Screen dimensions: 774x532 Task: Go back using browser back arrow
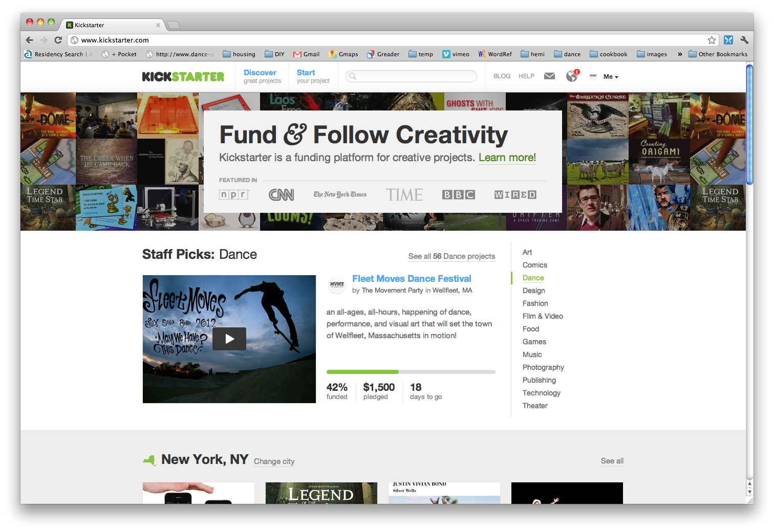click(x=29, y=40)
